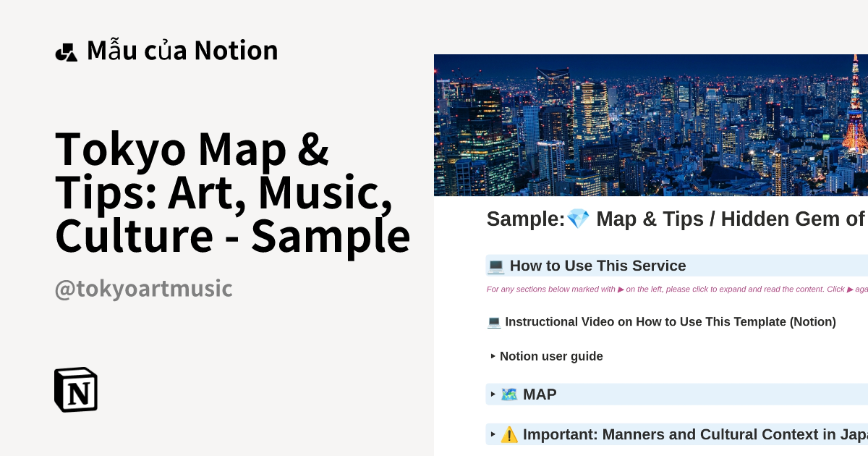
Task: Click the black Notion "N" logo at bottom left
Action: point(76,389)
